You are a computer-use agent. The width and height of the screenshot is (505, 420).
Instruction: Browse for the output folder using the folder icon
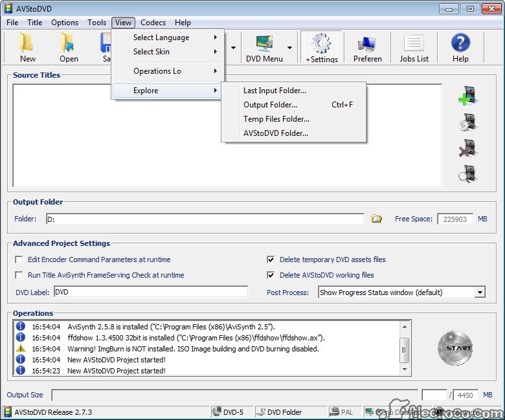(x=376, y=219)
